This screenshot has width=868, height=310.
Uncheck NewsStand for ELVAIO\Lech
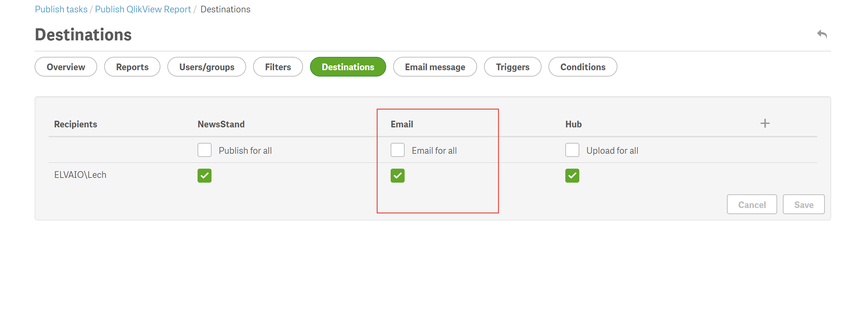click(204, 176)
